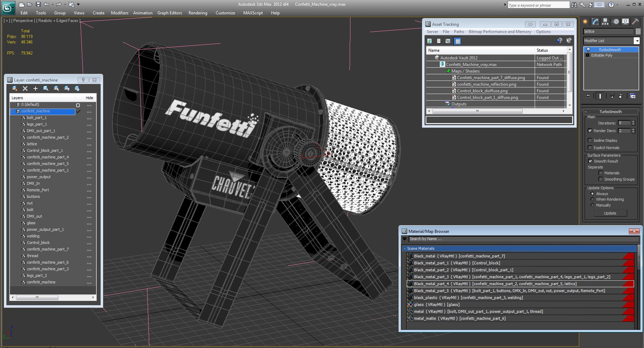Click the Undo arrow icon

[x=47, y=4]
